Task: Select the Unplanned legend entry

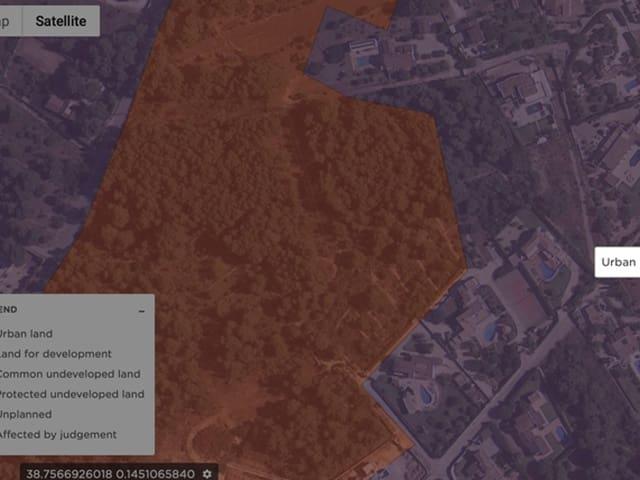Action: 26,414
